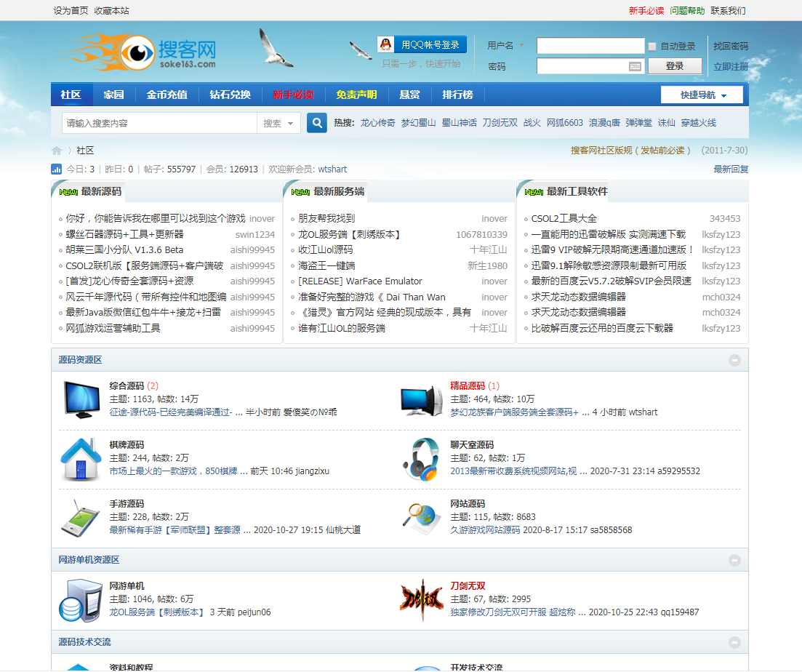Enable the 自动登录 checkbox
This screenshot has height=672, width=802.
pyautogui.click(x=652, y=47)
